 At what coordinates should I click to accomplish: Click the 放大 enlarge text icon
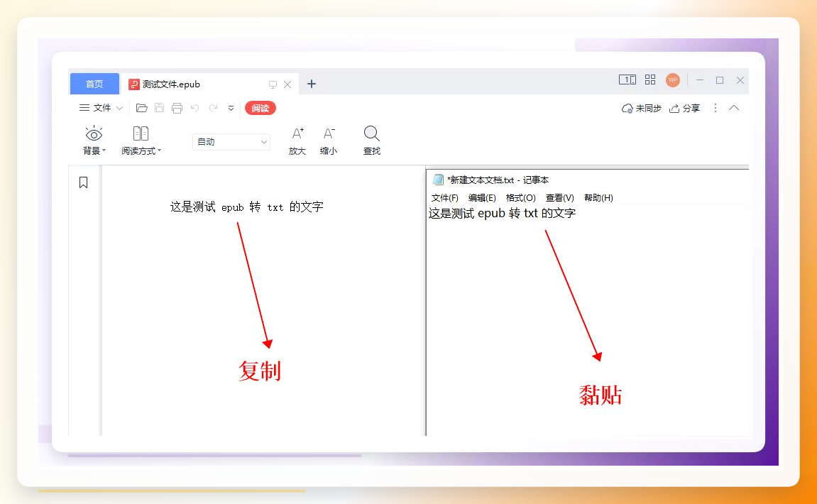(x=297, y=134)
